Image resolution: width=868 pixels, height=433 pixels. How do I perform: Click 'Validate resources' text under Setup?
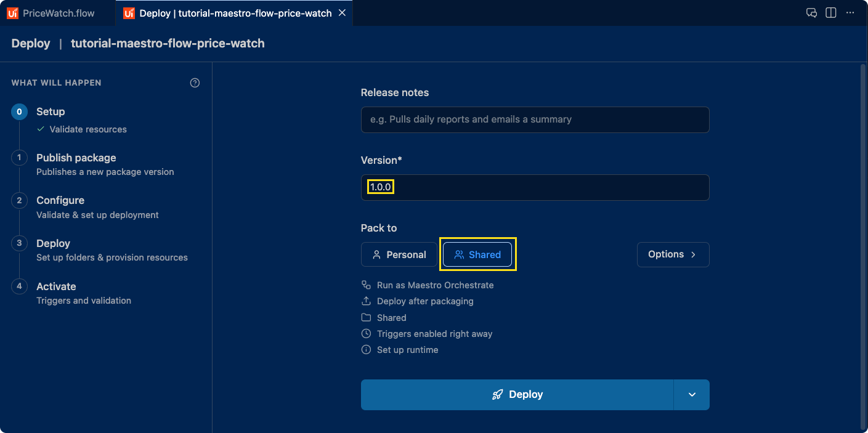point(88,129)
